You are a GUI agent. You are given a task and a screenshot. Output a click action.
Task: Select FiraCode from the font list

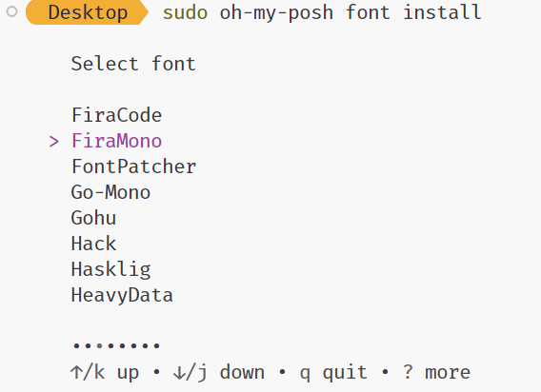click(x=116, y=115)
